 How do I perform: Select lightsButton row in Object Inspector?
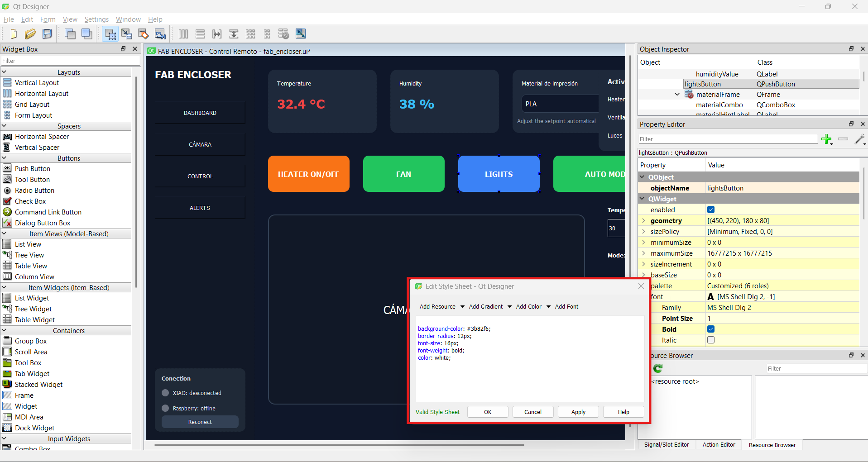771,84
